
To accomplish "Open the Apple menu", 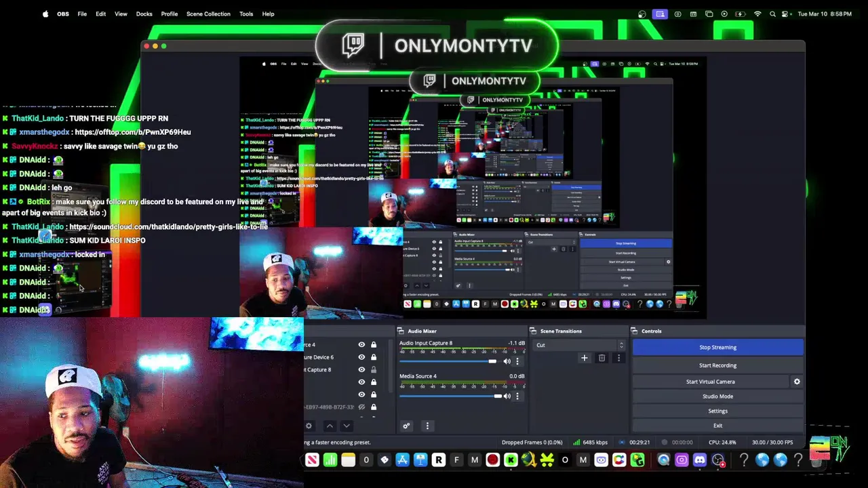I will 45,14.
